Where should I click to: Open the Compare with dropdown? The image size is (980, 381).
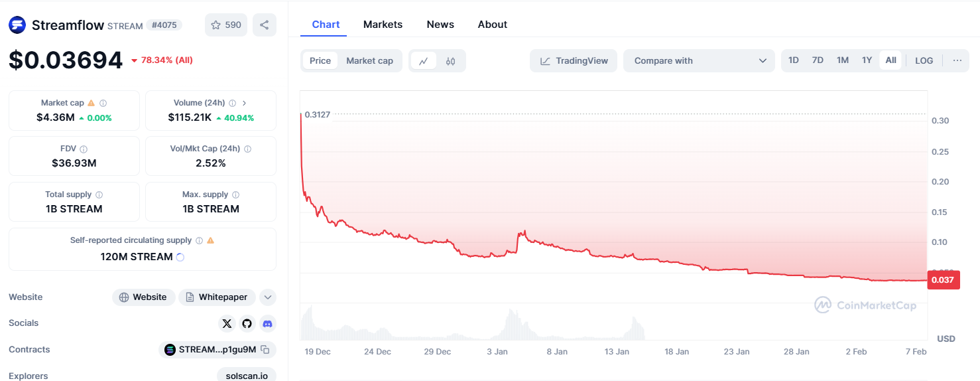click(x=699, y=60)
